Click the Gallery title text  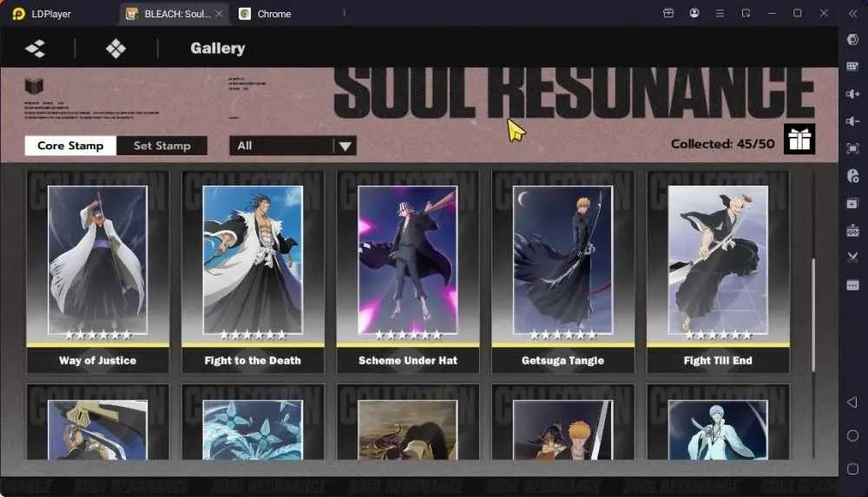[x=218, y=49]
